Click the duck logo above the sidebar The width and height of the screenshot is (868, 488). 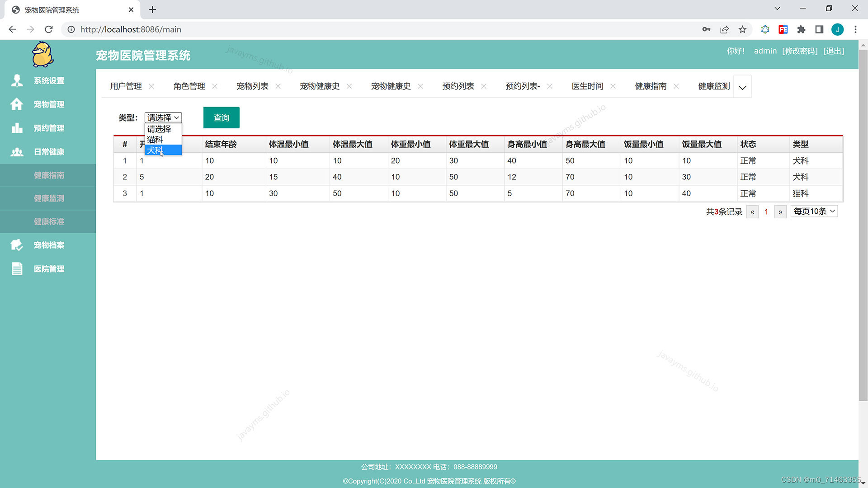tap(41, 54)
